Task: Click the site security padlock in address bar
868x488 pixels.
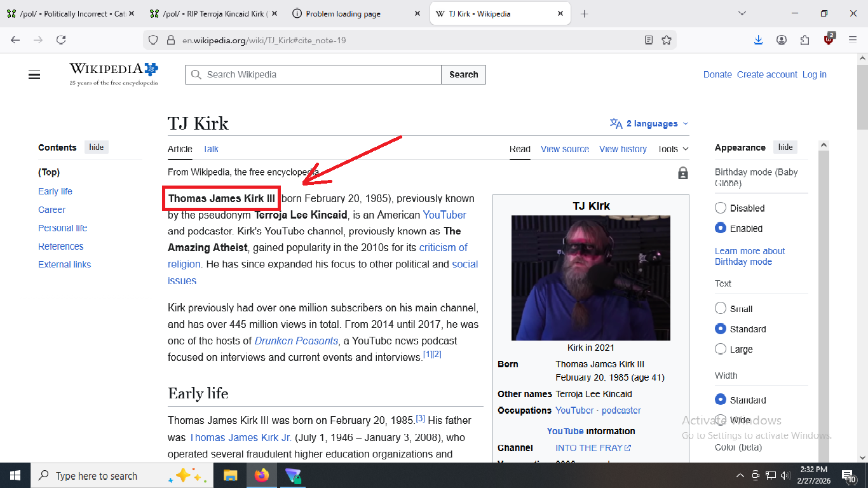Action: tap(170, 40)
